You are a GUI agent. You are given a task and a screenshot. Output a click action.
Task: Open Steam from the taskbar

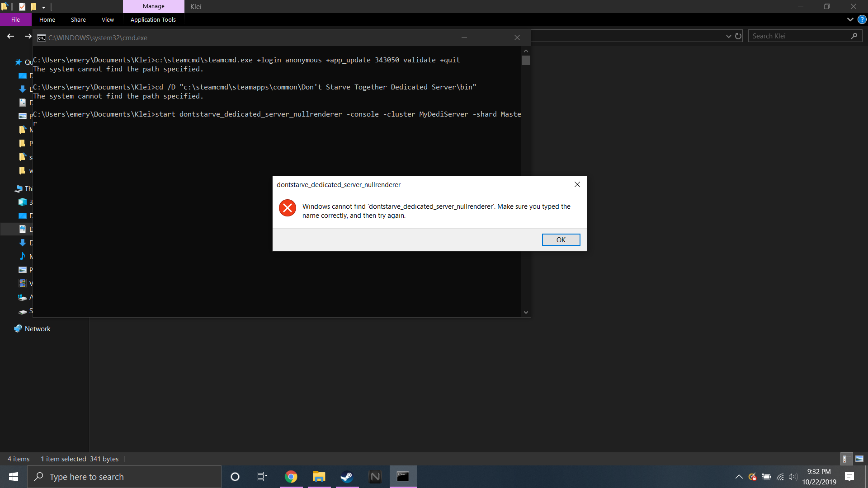click(347, 477)
